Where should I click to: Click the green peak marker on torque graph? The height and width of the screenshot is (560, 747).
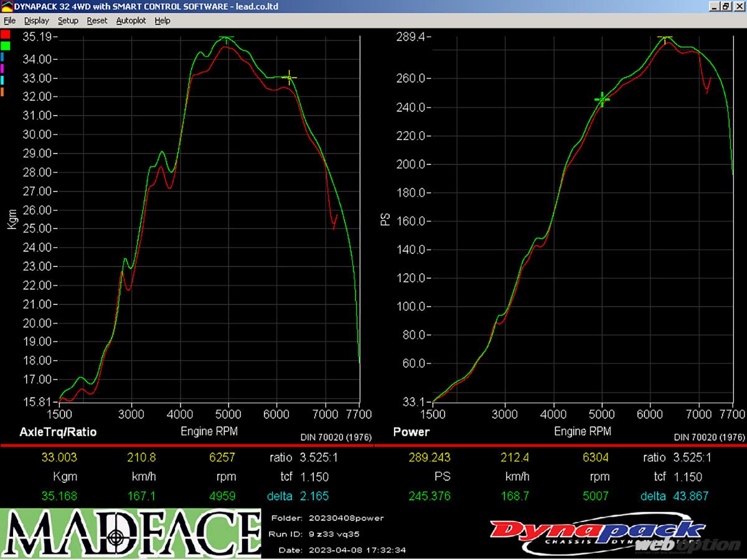226,38
